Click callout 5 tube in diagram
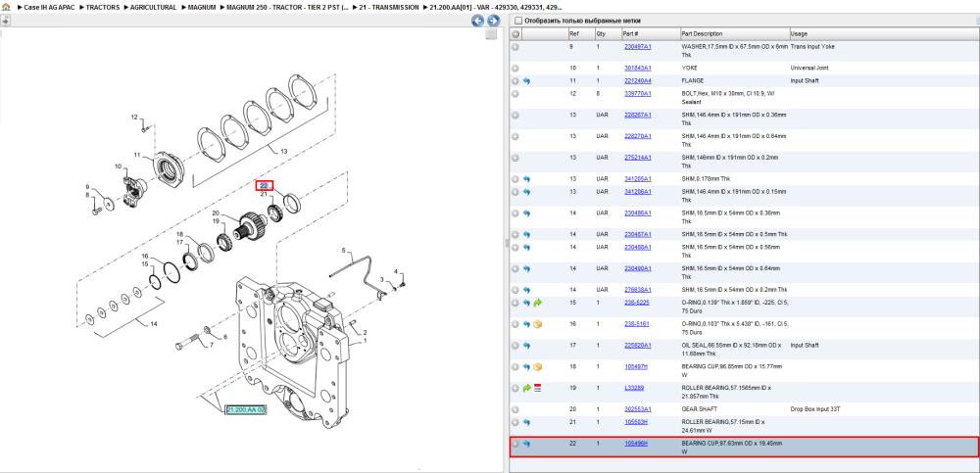Image resolution: width=980 pixels, height=473 pixels. pyautogui.click(x=343, y=250)
